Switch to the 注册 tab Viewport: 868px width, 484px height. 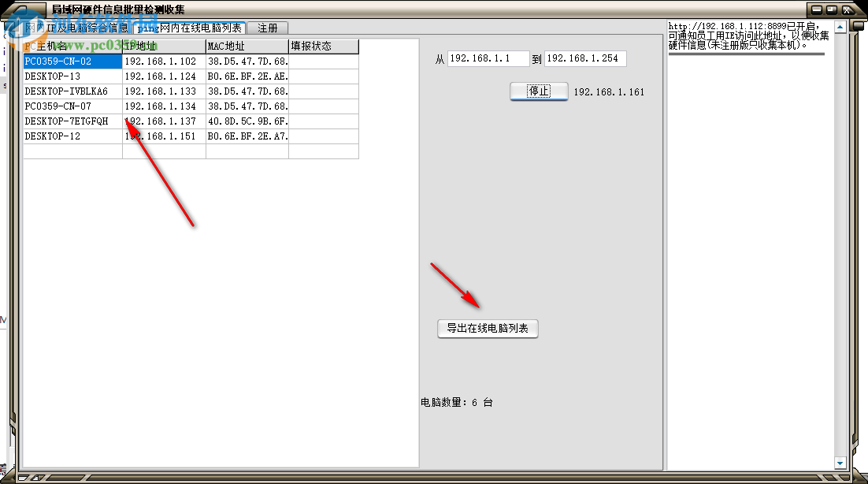click(267, 27)
